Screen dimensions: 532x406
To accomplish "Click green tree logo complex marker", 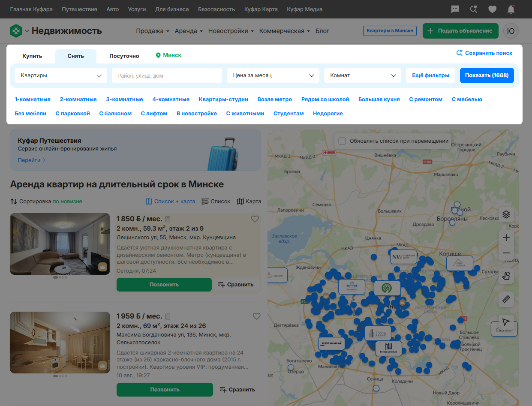I will tap(387, 288).
